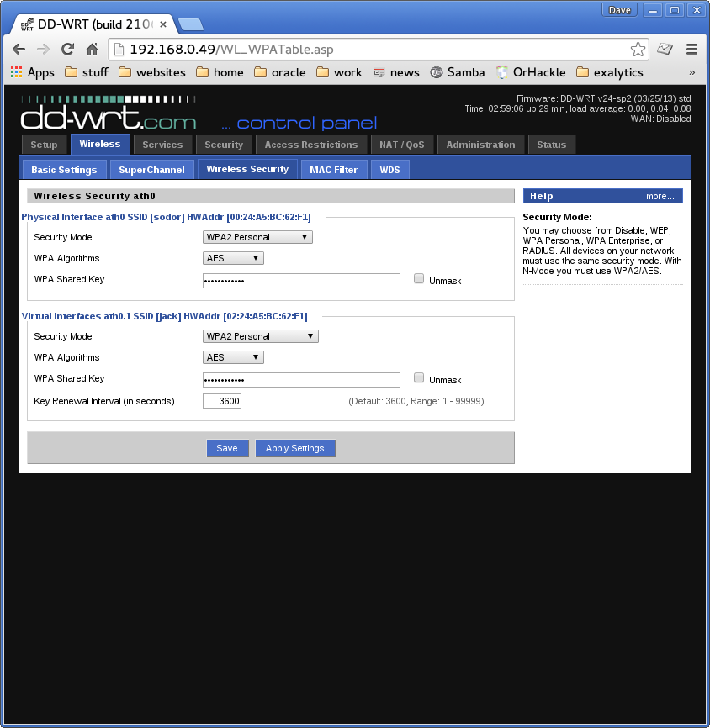The height and width of the screenshot is (728, 710).
Task: Select the Wireless main tab
Action: [x=100, y=144]
